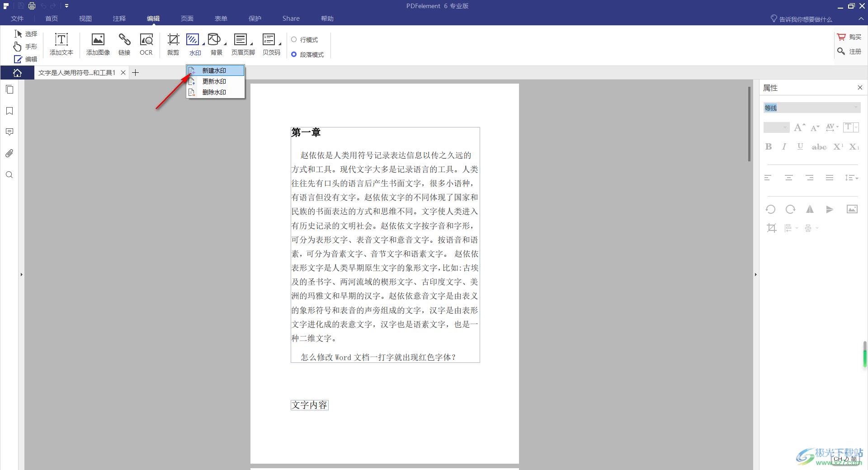
Task: Select 段落模式 paragraph mode
Action: click(307, 55)
